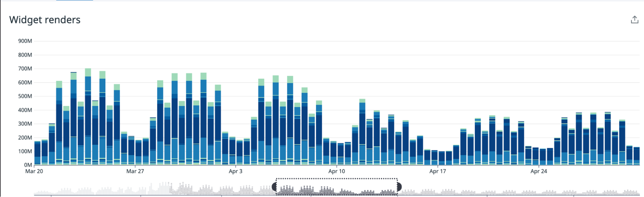Viewport: 644px width, 197px height.
Task: Click the export icon for Widget renders
Action: tap(634, 20)
